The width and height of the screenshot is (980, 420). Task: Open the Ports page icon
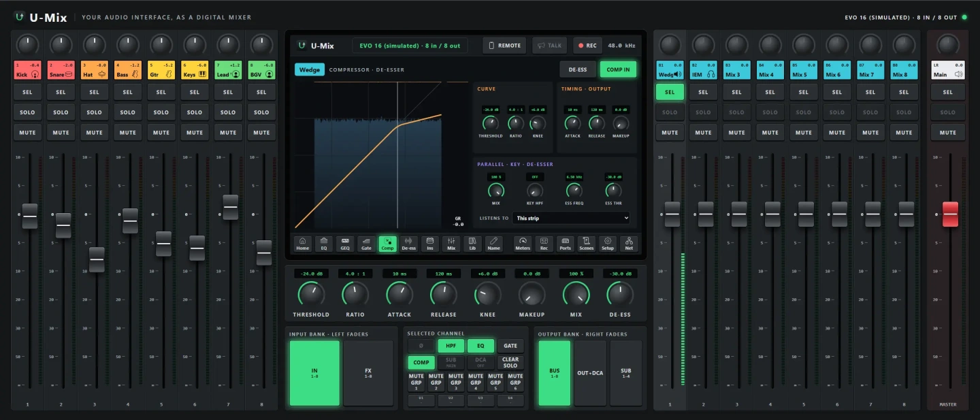565,244
